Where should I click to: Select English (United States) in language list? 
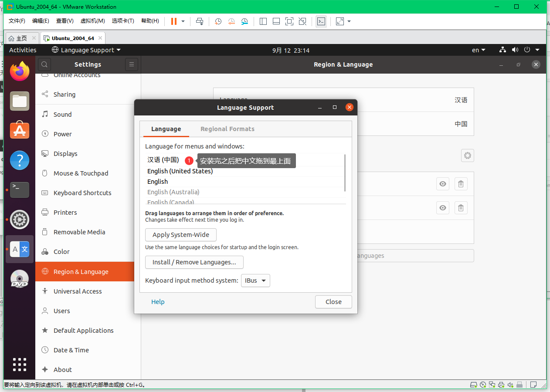pos(180,171)
